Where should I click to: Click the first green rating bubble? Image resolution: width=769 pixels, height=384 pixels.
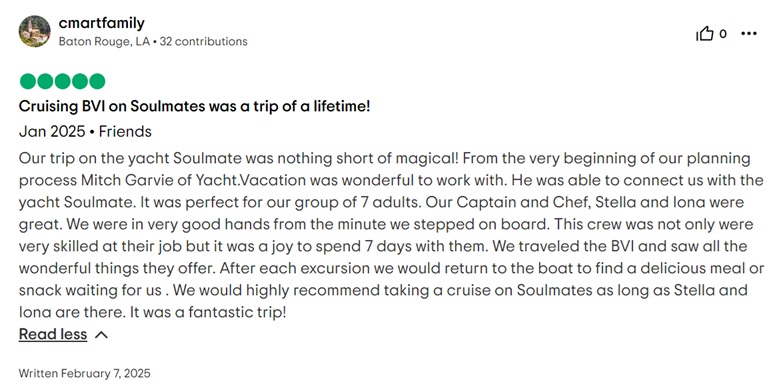pos(28,81)
